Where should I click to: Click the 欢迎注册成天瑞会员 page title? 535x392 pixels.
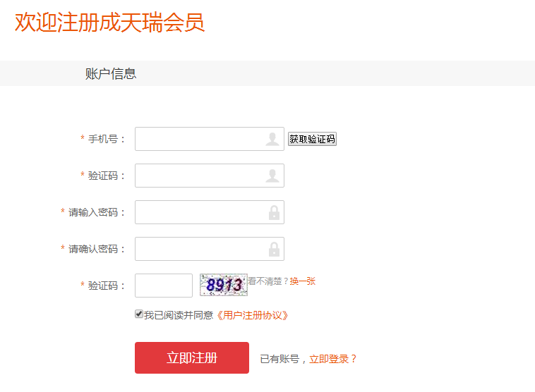point(109,23)
